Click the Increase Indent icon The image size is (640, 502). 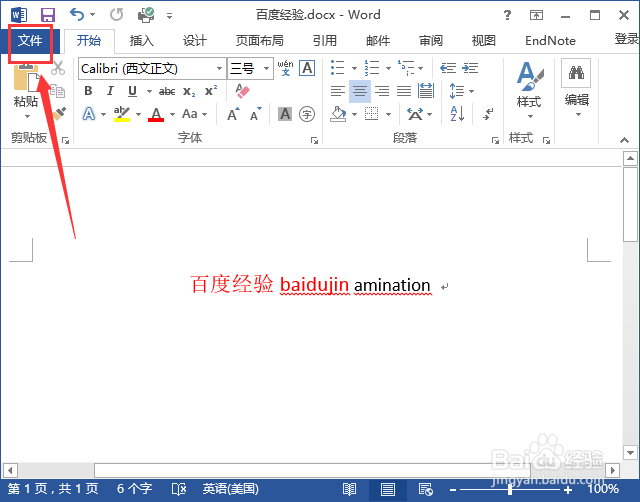[470, 68]
